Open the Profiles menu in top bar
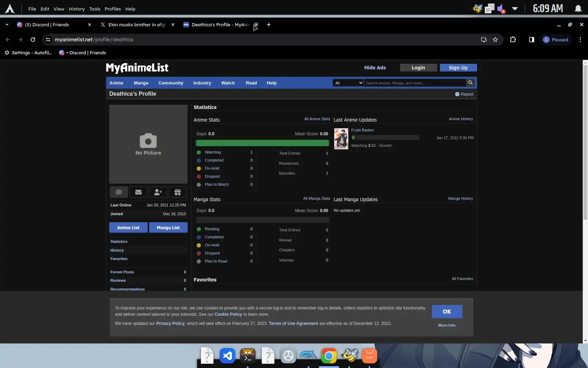 pyautogui.click(x=113, y=9)
